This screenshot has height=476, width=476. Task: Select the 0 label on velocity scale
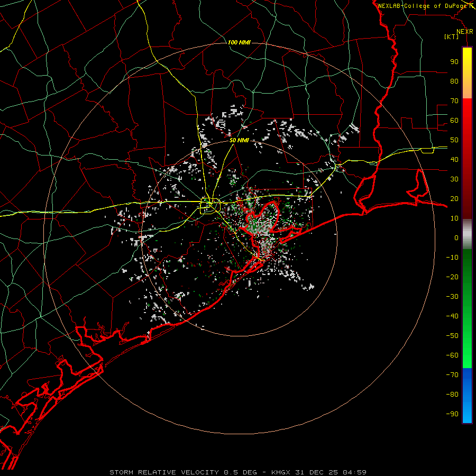coord(456,237)
